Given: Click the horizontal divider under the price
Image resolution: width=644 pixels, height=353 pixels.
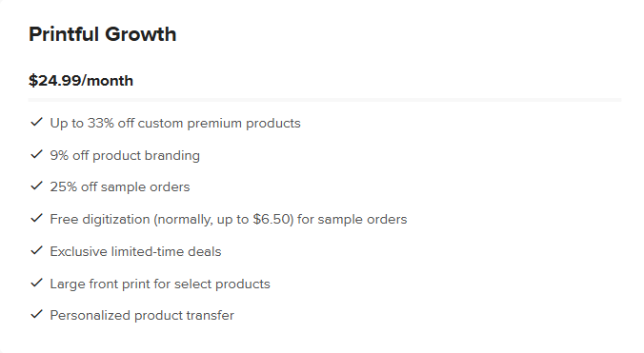Looking at the screenshot, I should click(x=325, y=100).
